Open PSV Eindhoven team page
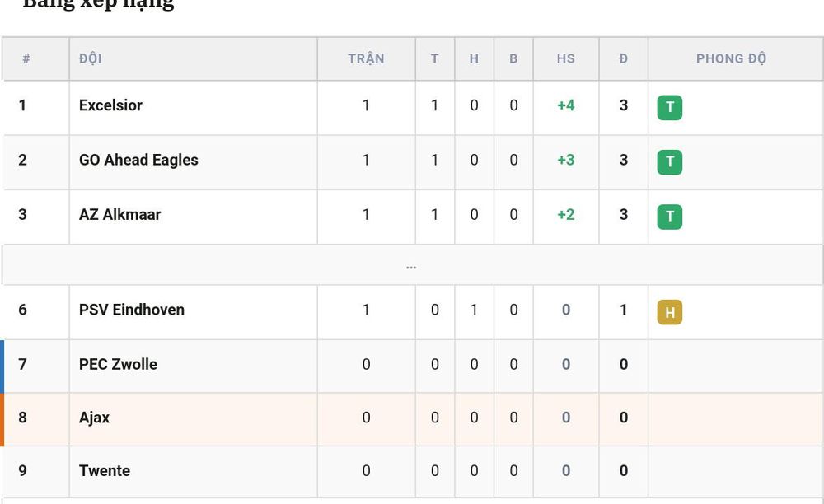 click(131, 310)
